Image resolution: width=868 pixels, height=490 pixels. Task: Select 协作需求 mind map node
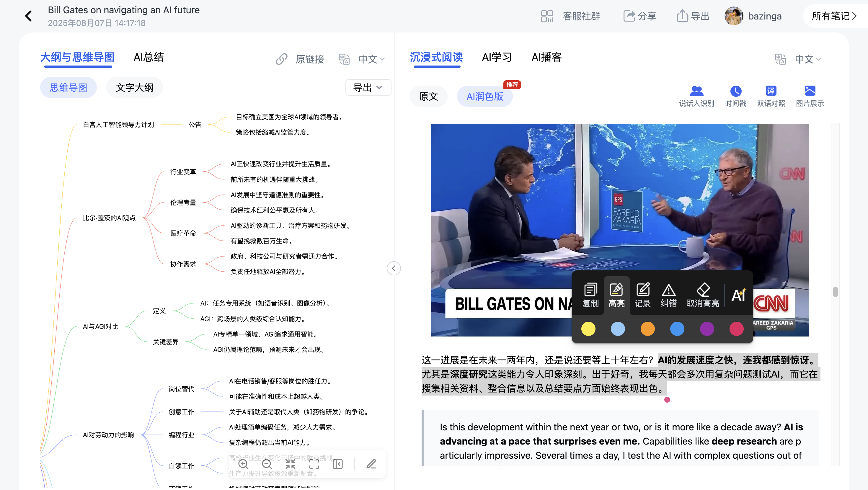(183, 264)
